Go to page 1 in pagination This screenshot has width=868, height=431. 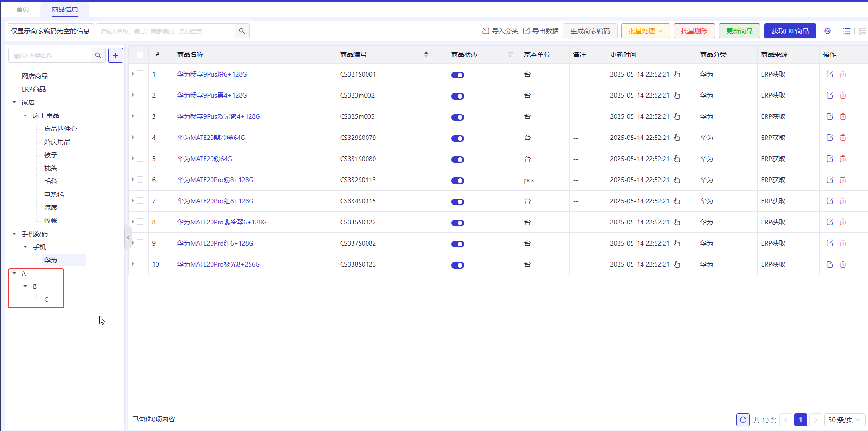click(x=801, y=420)
